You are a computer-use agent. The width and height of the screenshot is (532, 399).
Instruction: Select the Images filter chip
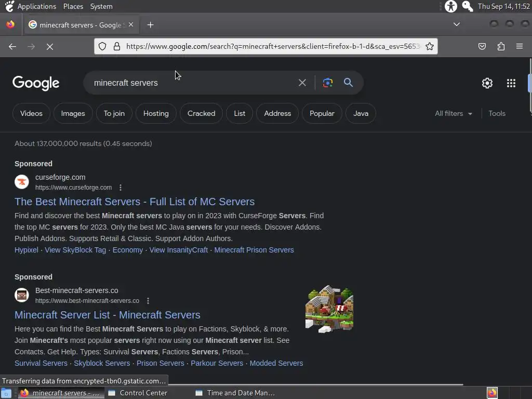(x=73, y=113)
